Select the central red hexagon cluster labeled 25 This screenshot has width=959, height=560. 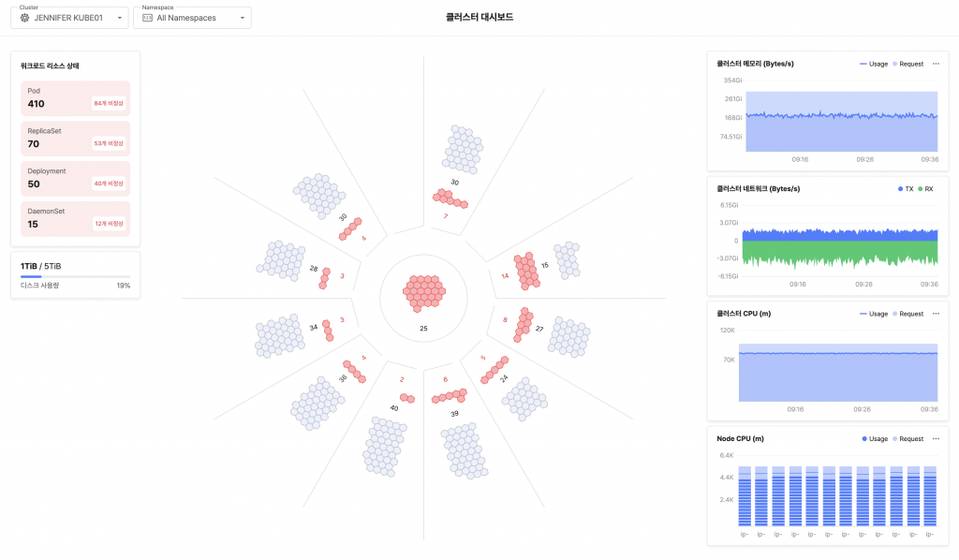424,293
